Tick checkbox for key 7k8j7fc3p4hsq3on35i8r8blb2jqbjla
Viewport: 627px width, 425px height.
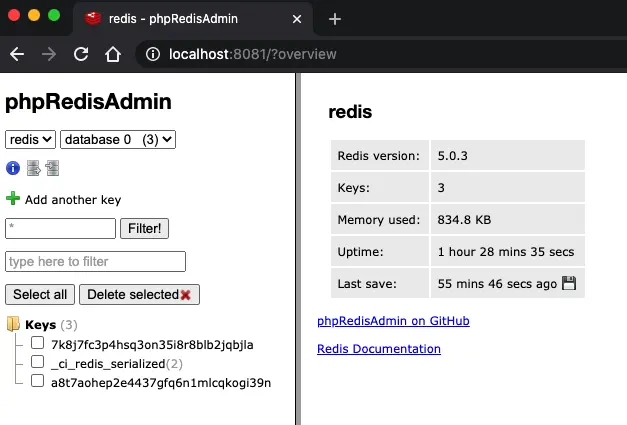pyautogui.click(x=38, y=343)
